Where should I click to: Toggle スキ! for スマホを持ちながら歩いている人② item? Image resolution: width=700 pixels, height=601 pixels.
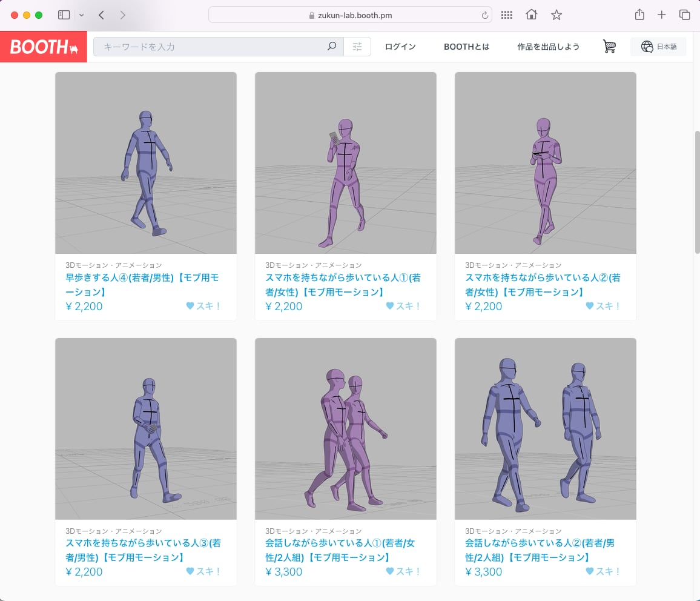coord(603,306)
